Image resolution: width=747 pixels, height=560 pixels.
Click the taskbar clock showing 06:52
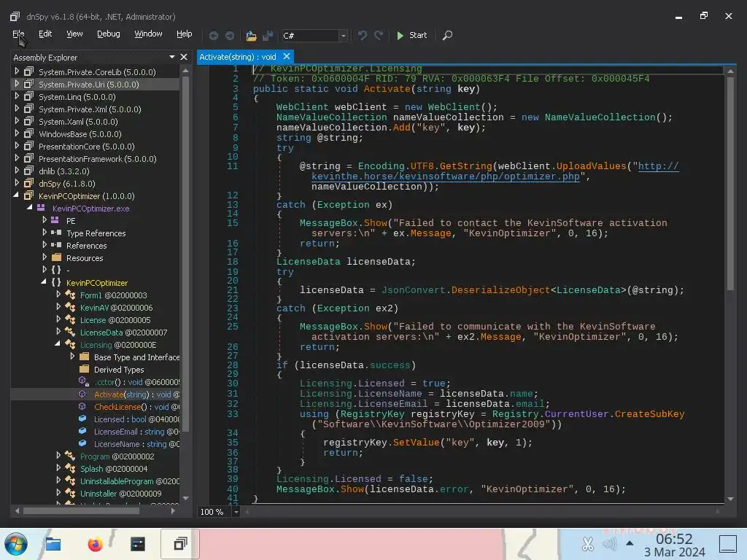click(673, 539)
